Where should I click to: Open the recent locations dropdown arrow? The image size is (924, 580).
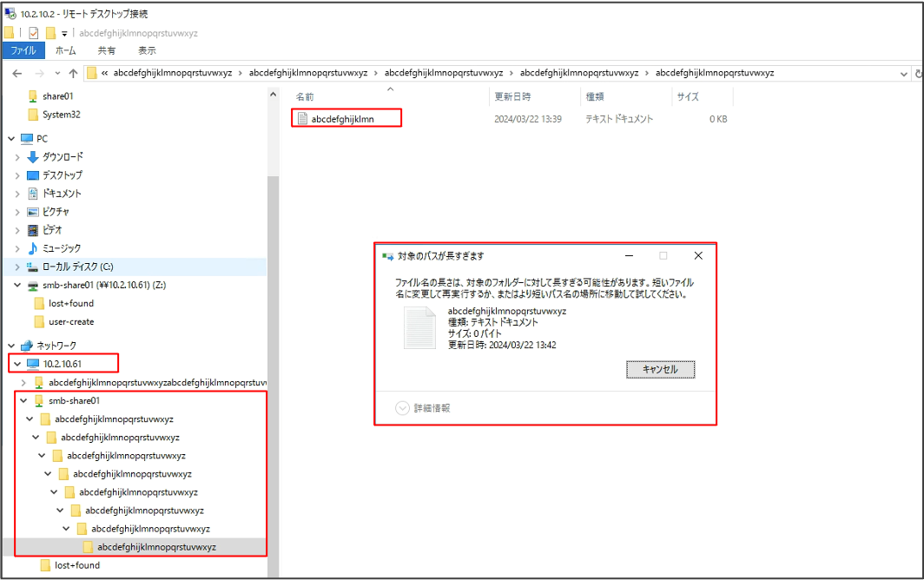click(x=56, y=74)
